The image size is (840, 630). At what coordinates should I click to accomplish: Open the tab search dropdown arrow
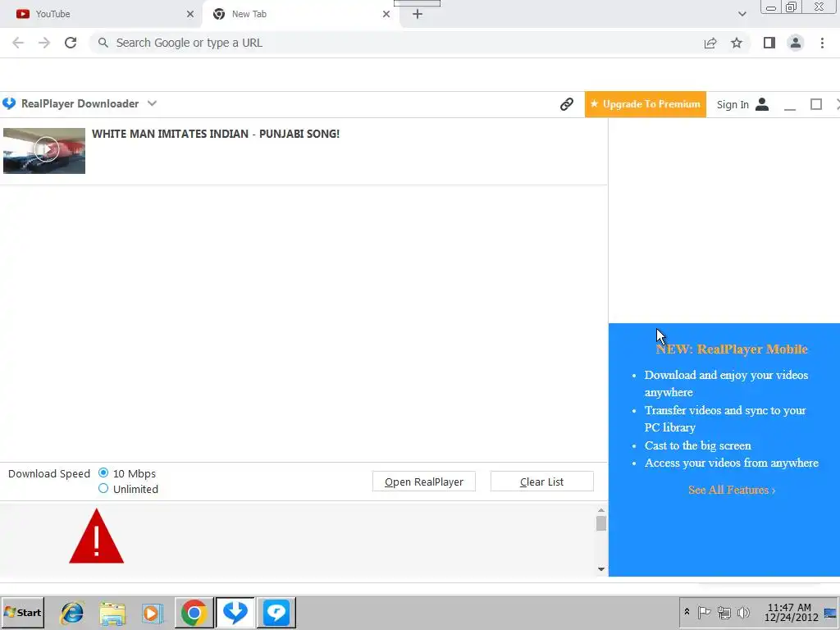(x=742, y=14)
